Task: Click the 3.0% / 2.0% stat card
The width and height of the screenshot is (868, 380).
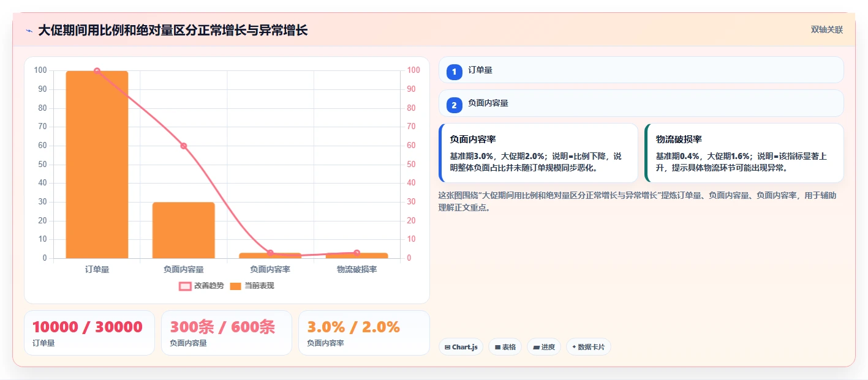Action: point(364,333)
